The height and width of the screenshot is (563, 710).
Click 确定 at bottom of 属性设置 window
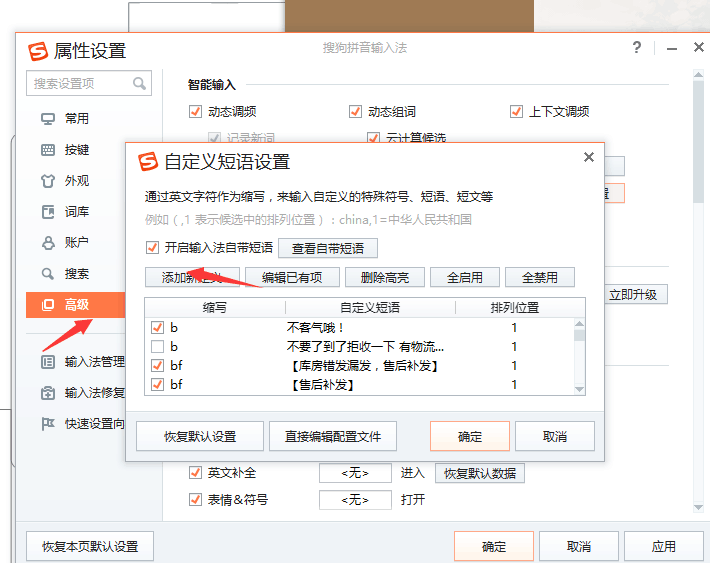[494, 546]
